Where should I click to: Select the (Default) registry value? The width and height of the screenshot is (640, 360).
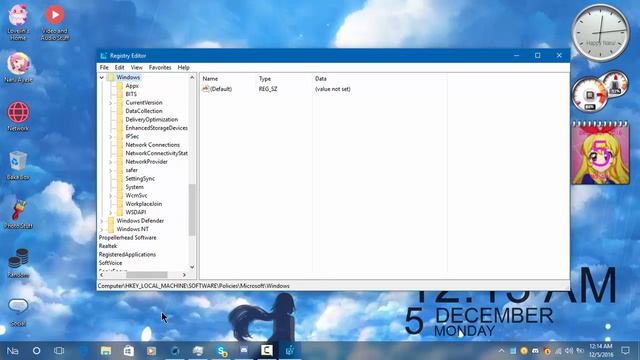(220, 89)
